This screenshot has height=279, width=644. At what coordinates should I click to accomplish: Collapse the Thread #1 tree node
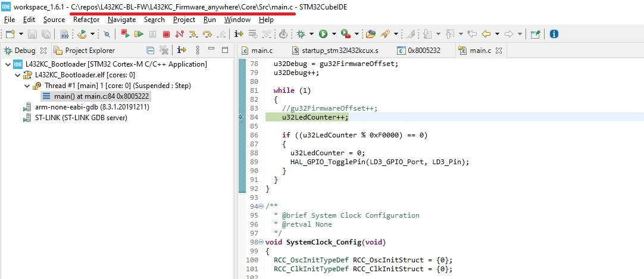pos(27,86)
